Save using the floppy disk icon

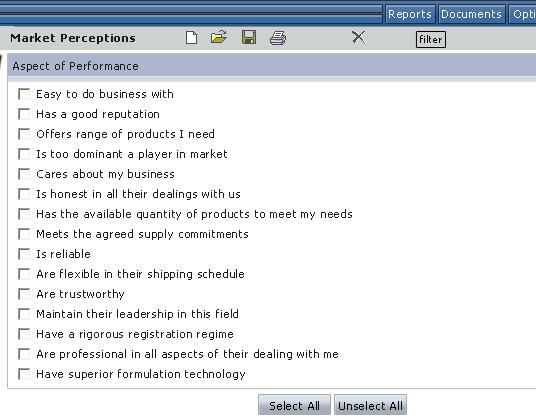click(249, 37)
